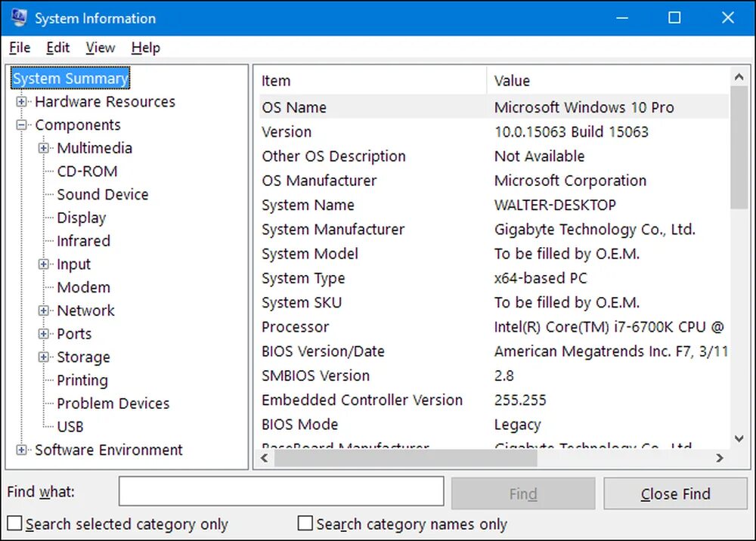
Task: Click the WALTER-DESKTOP value
Action: (x=555, y=206)
